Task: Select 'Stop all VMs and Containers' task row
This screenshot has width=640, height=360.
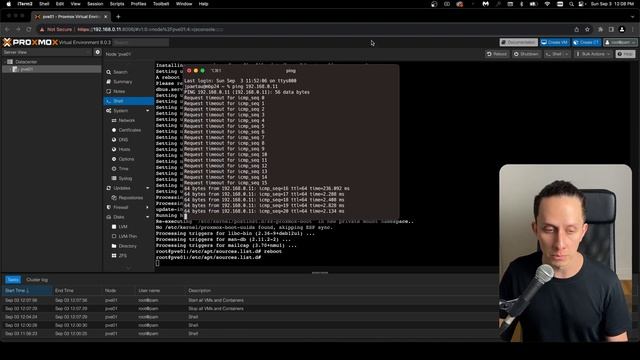Action: pos(250,309)
